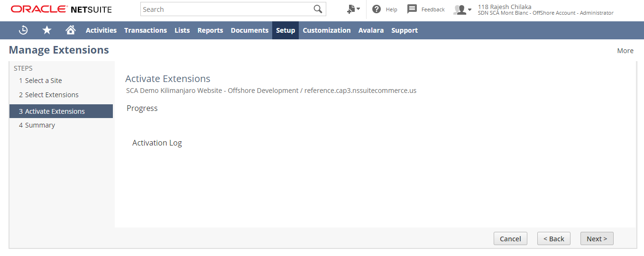
Task: Click the search magnifier icon
Action: point(318,9)
